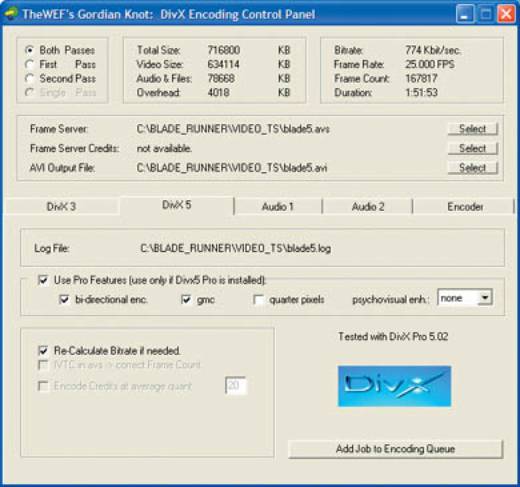This screenshot has width=520, height=487.
Task: Open the Encoder tab
Action: tap(465, 207)
